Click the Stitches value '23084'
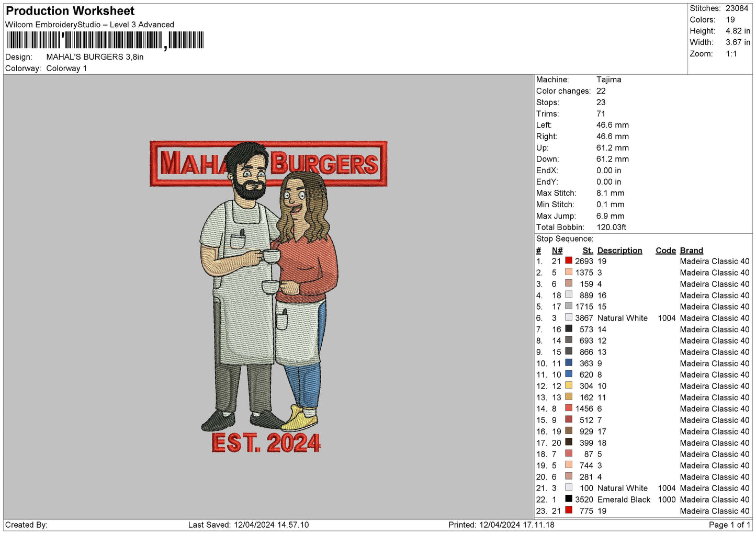756x534 pixels. (737, 8)
